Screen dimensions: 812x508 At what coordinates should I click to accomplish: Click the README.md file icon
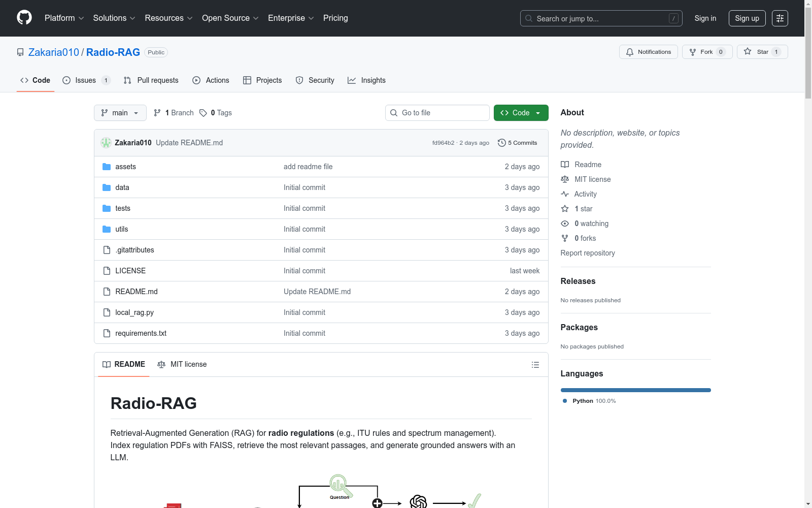point(107,292)
